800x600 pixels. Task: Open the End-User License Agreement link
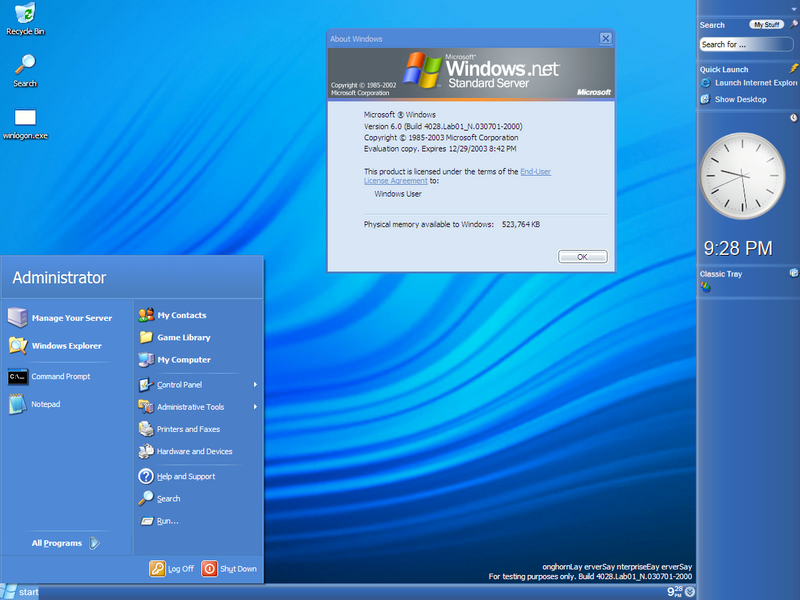click(535, 172)
